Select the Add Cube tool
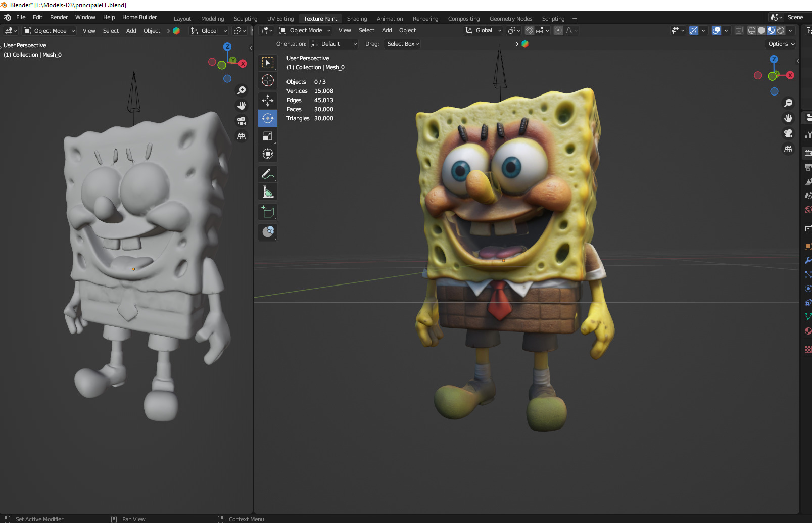Screen dimensions: 812x523 tap(268, 212)
